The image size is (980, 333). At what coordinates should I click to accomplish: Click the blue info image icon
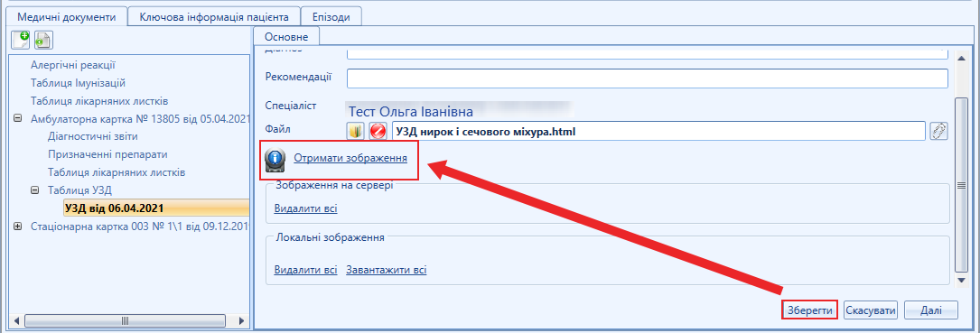275,160
